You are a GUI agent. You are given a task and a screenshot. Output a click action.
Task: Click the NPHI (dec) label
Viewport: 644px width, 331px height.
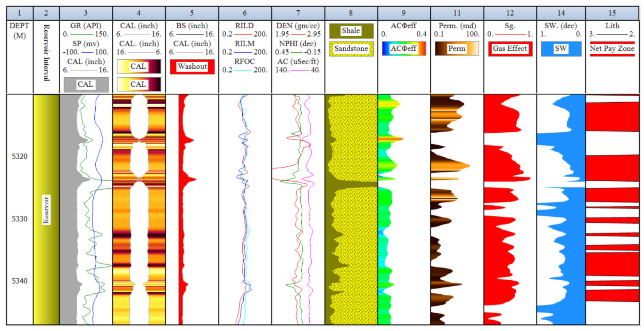298,43
